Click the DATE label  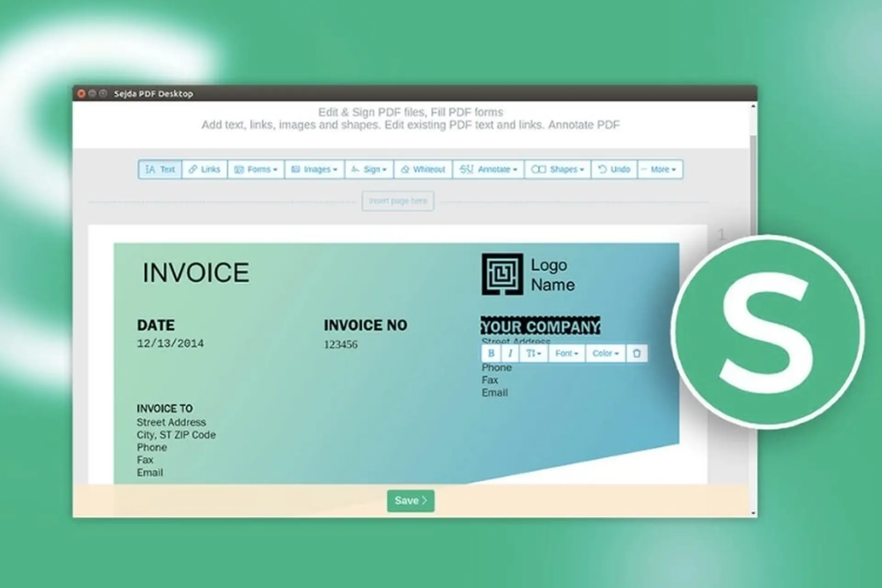point(156,325)
